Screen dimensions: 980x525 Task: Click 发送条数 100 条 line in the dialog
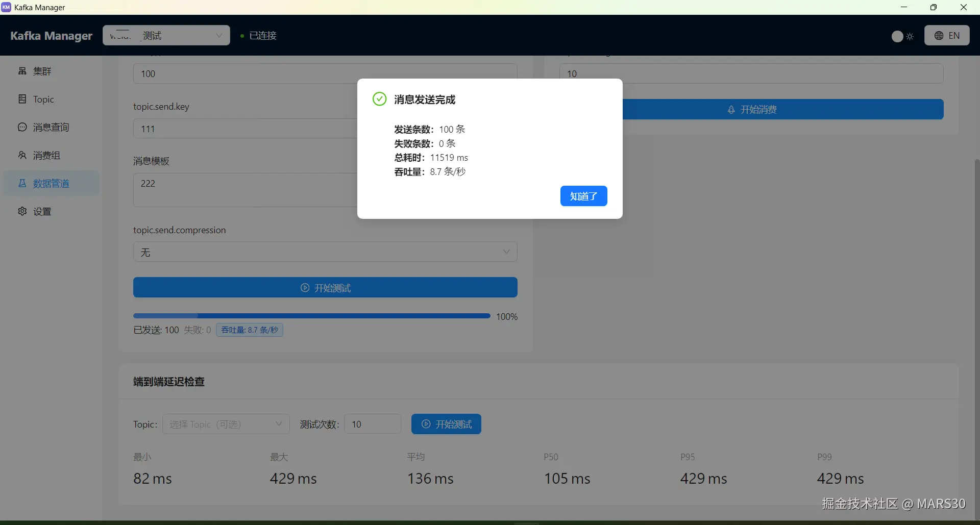[x=430, y=129]
